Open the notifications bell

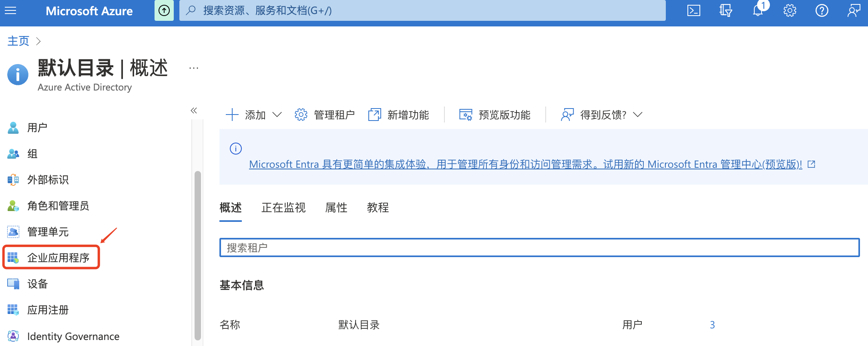(758, 10)
